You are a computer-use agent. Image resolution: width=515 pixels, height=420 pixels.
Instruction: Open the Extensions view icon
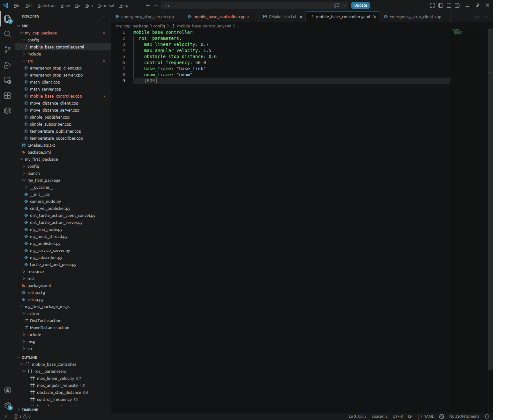[x=8, y=96]
